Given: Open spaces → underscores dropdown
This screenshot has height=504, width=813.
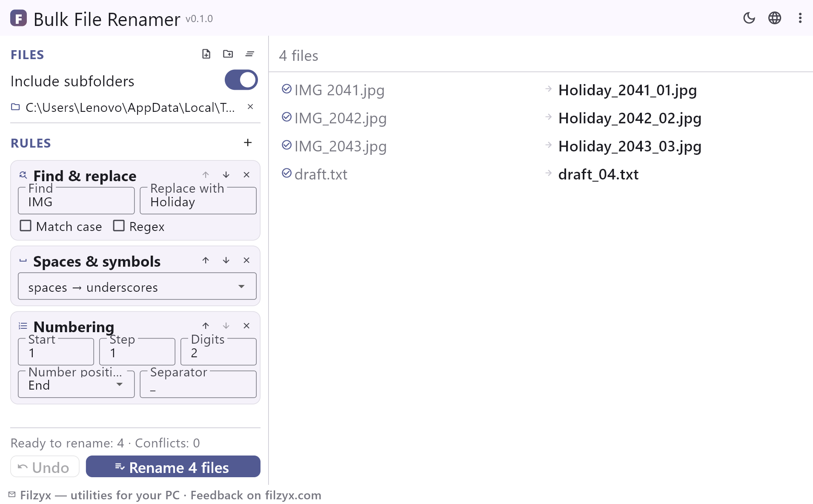Looking at the screenshot, I should [x=137, y=287].
